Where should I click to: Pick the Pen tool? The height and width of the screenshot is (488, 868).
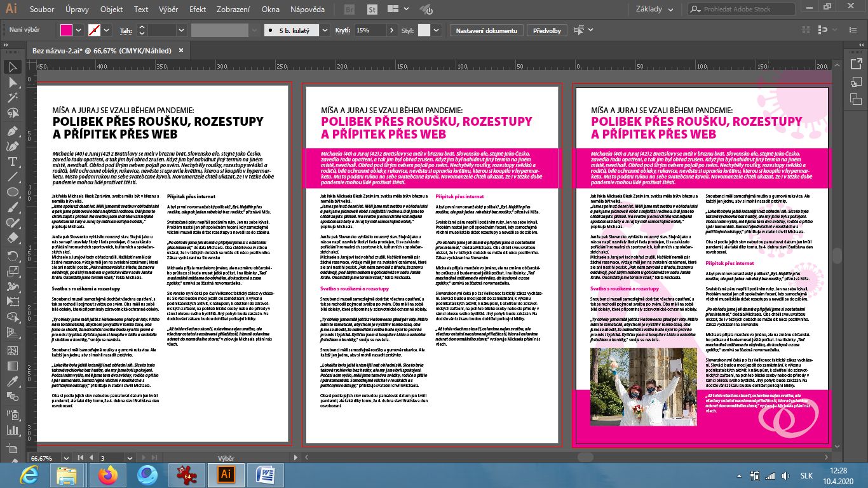point(12,130)
